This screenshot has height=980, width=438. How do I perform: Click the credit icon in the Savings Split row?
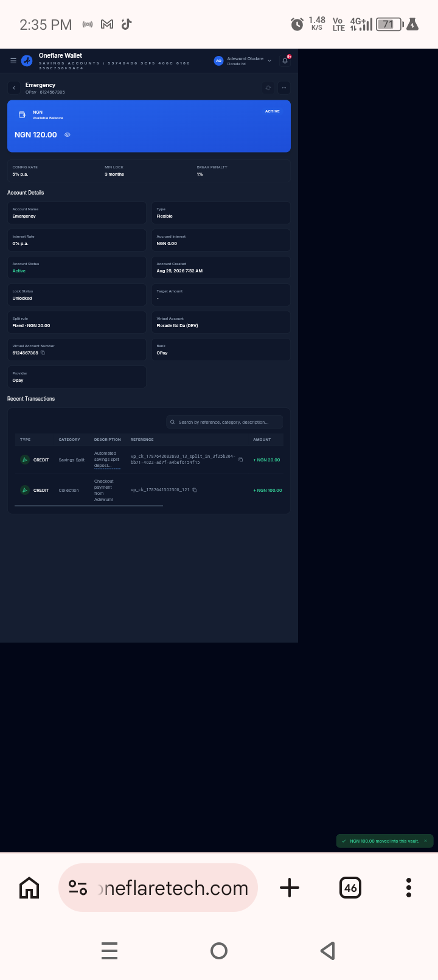[x=25, y=460]
